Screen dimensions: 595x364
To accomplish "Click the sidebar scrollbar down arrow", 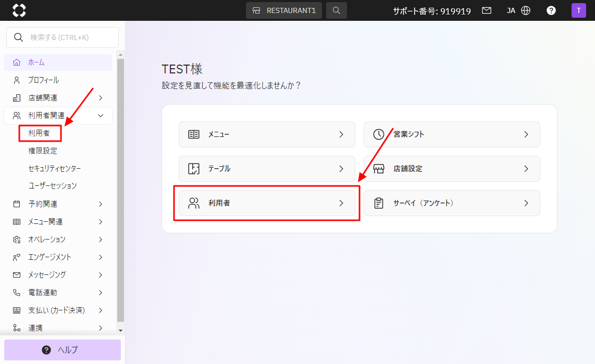I will point(120,330).
